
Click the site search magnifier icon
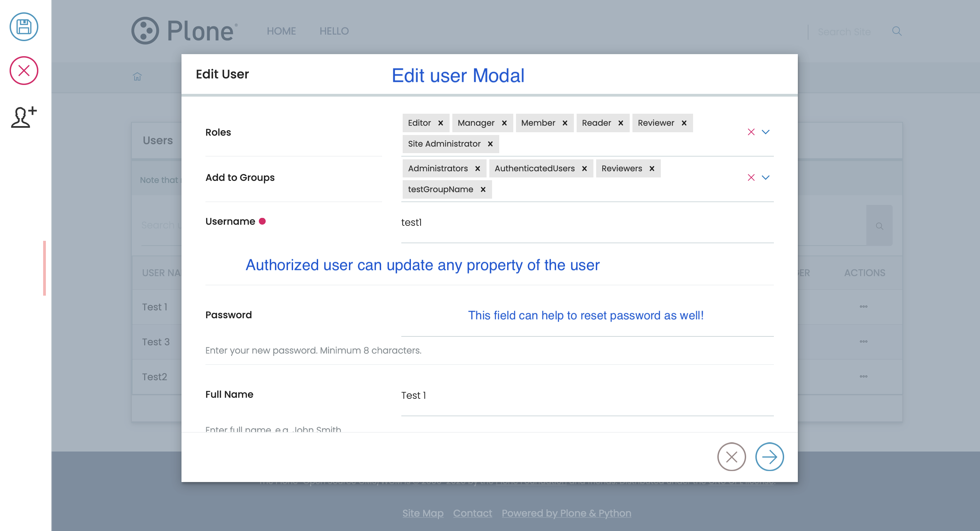[x=897, y=31]
